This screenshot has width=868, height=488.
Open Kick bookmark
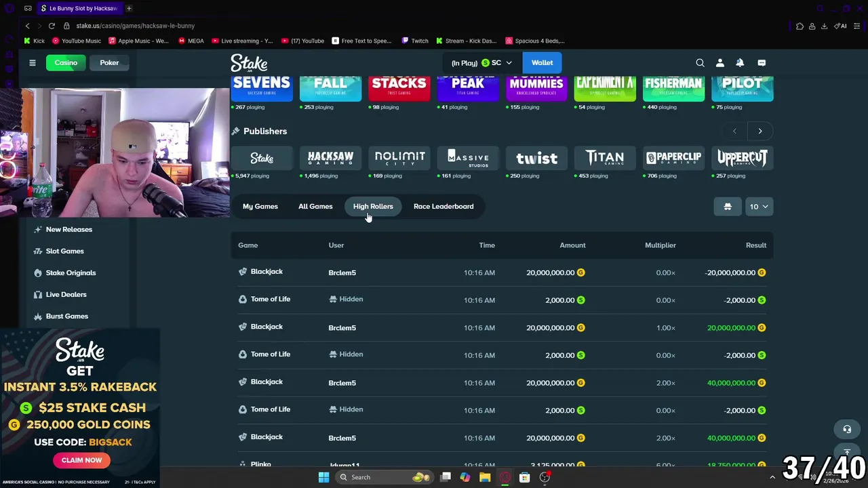point(34,41)
